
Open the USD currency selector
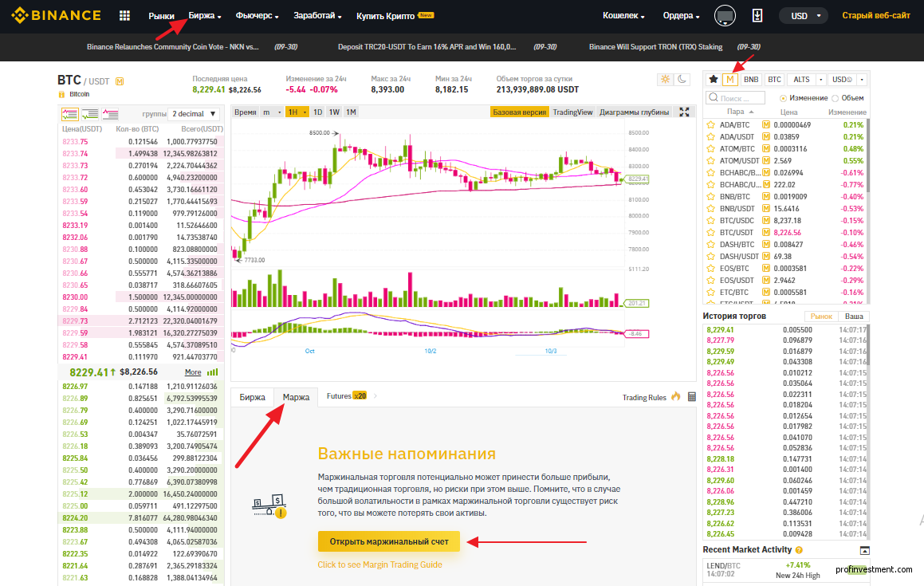803,16
